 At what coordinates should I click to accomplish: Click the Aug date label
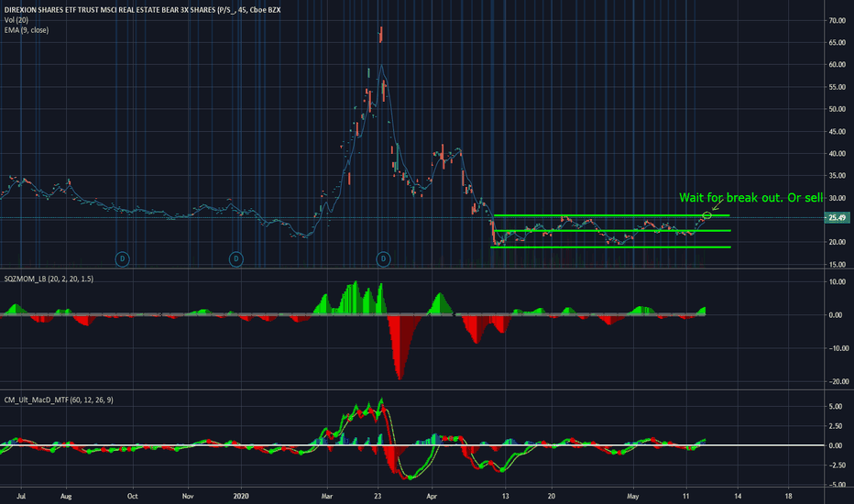tap(66, 496)
